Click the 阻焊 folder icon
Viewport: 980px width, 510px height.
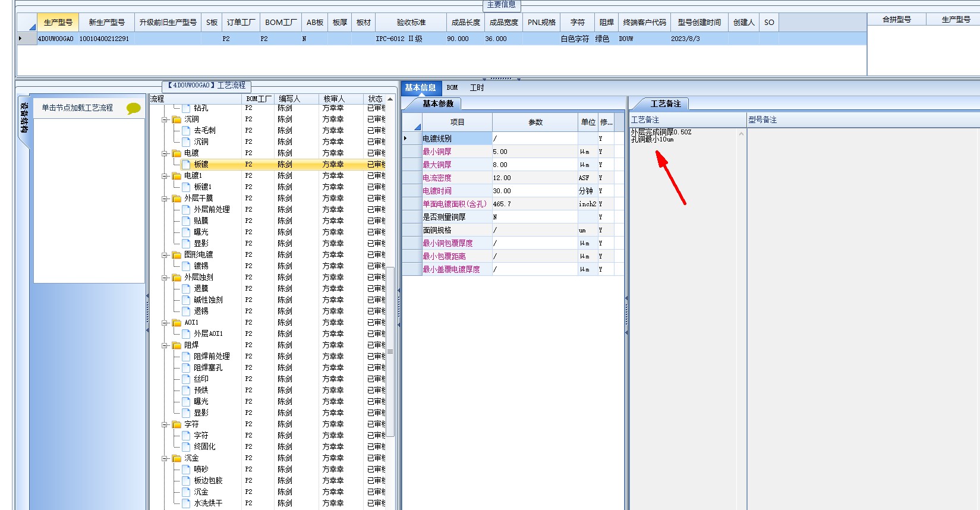(x=177, y=345)
